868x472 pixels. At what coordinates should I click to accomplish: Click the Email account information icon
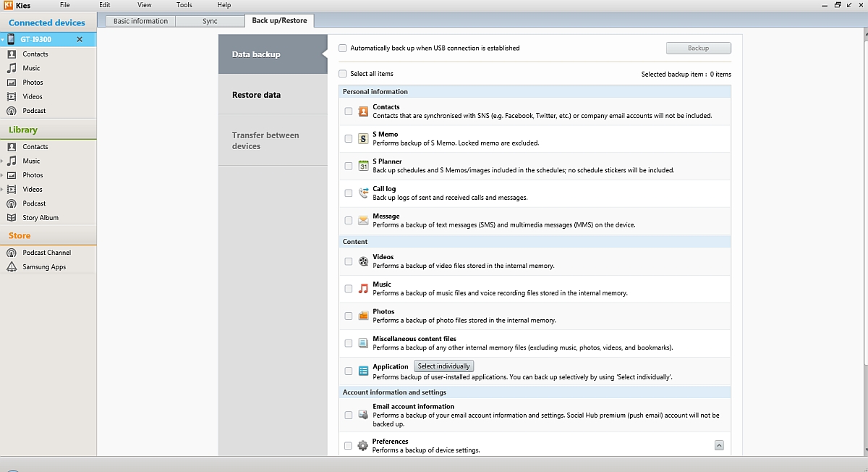[x=363, y=415]
